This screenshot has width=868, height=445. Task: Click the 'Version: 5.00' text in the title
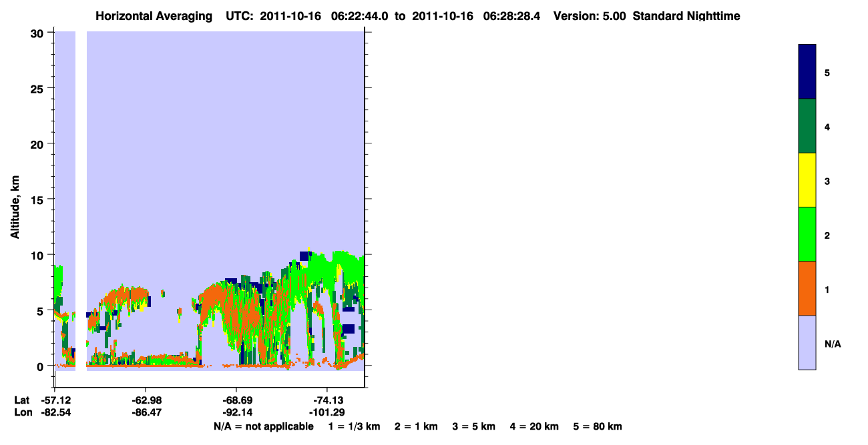[x=590, y=16]
